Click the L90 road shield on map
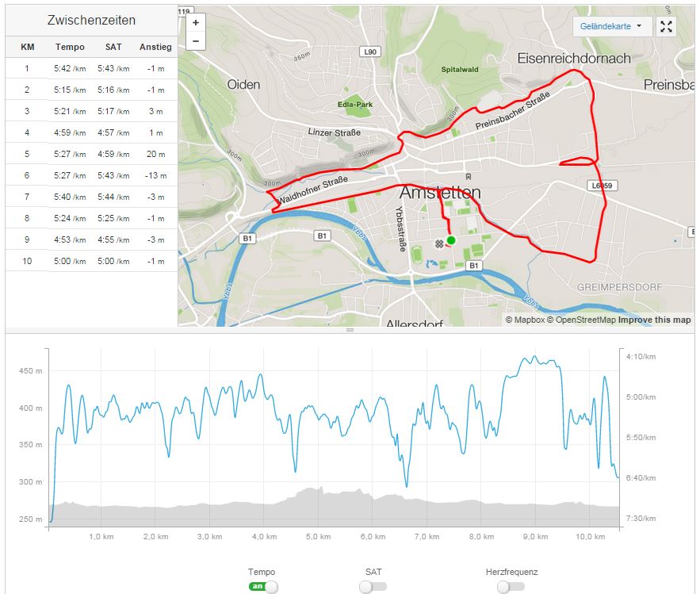 (x=369, y=52)
